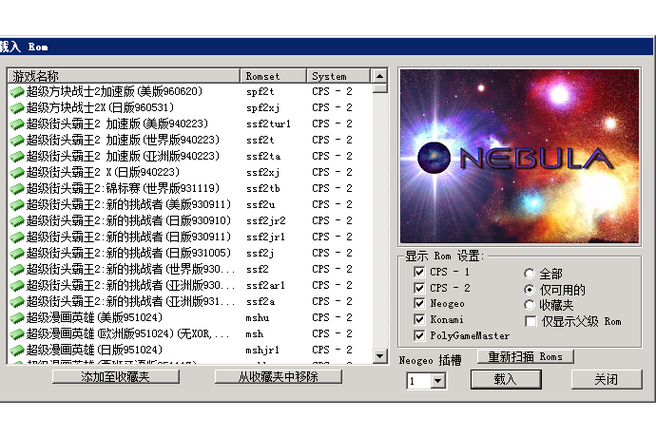Select the green icon for romset ssf2tur1
Viewport: 656px width, 437px height.
(x=17, y=124)
